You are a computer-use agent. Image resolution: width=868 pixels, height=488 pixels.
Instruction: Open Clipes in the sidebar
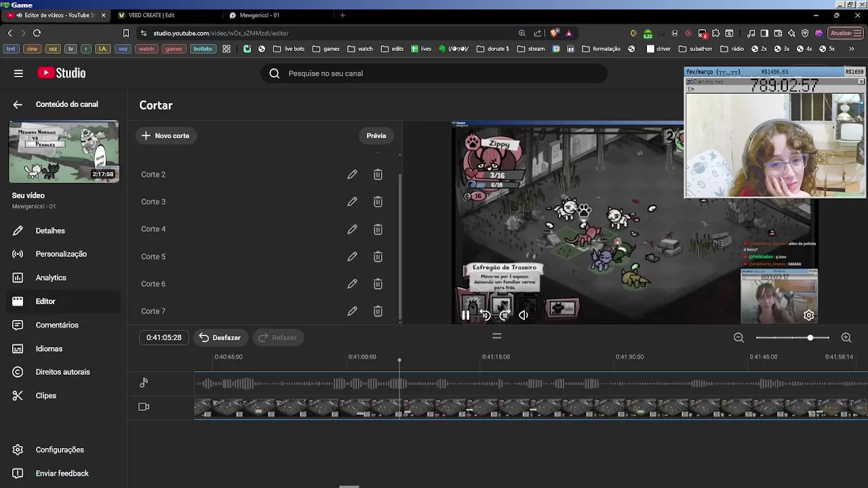[x=64, y=396]
